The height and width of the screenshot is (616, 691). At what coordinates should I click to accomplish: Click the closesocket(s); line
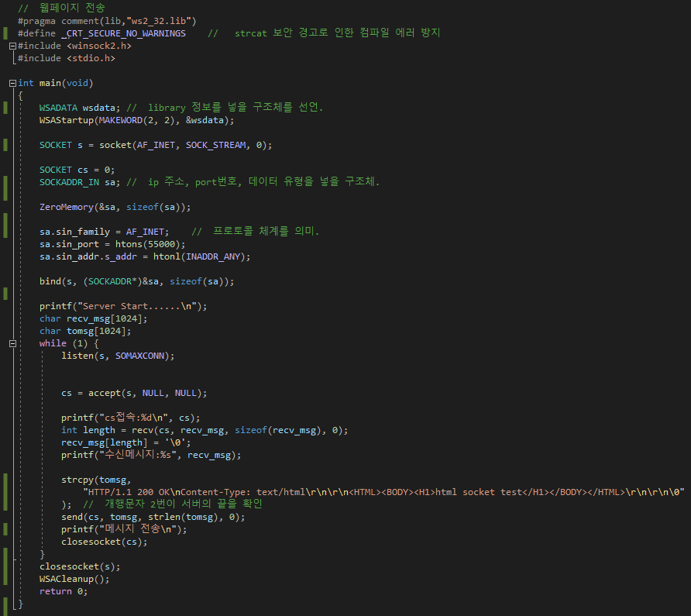click(x=80, y=566)
